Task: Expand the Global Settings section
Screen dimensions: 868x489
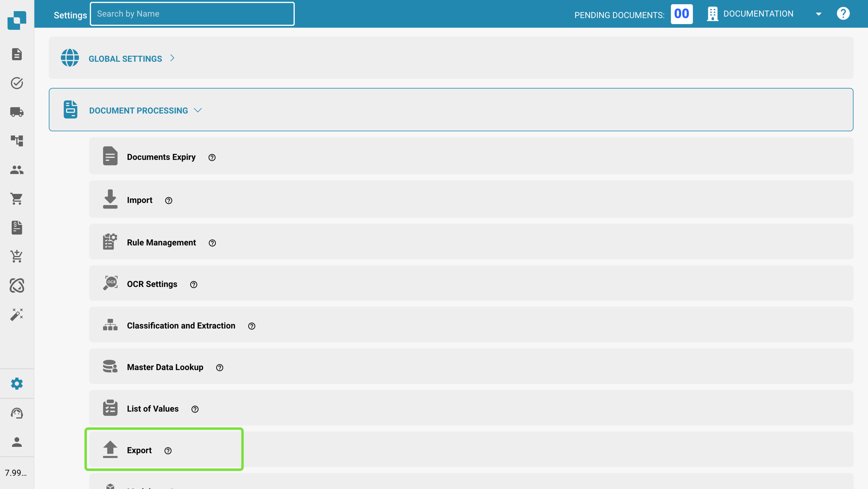Action: (x=125, y=59)
